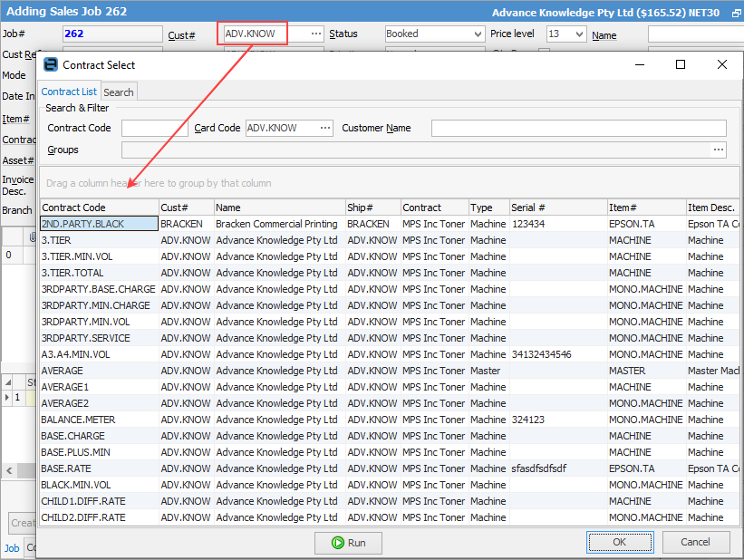Select the Contract List tab
Viewport: 744px width, 560px height.
69,92
